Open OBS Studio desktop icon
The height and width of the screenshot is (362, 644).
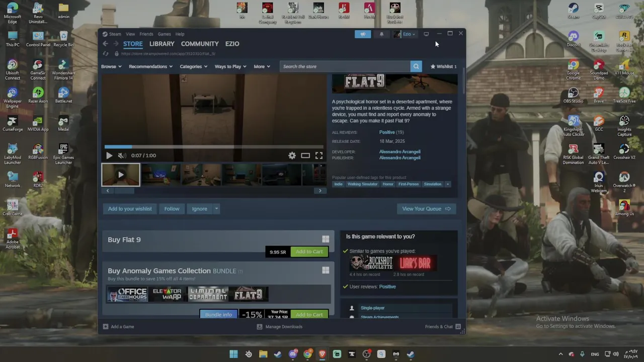coord(573,95)
